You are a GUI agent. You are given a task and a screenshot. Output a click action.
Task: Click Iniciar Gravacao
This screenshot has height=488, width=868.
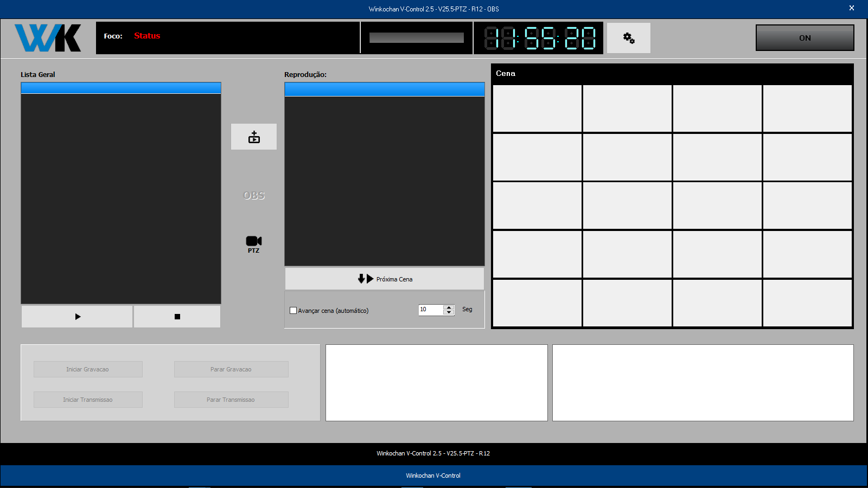point(87,369)
